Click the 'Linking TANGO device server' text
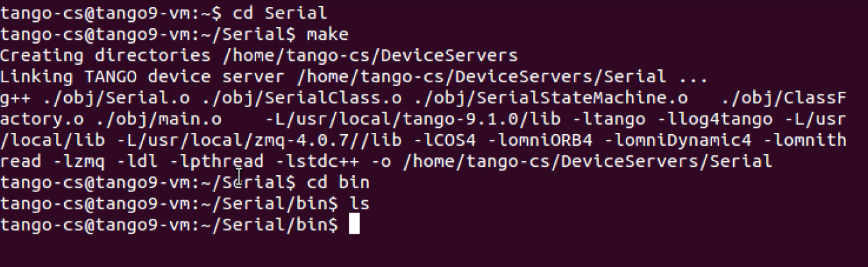Screen dimensions: 868x267 tap(143, 77)
